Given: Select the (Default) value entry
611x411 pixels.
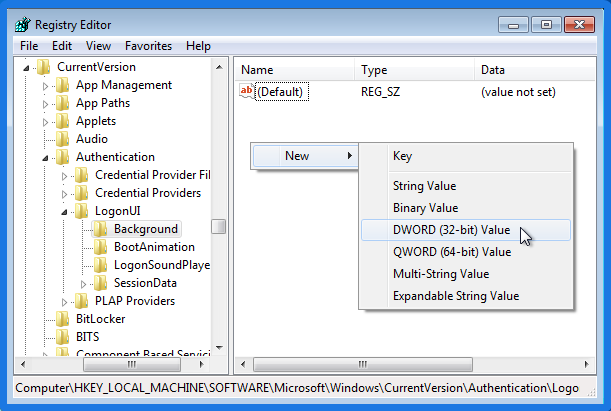Looking at the screenshot, I should tap(282, 92).
